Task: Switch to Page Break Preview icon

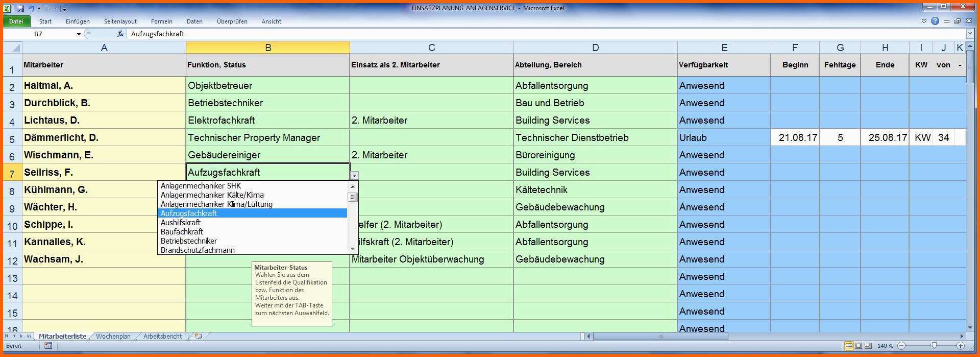Action: [868, 346]
